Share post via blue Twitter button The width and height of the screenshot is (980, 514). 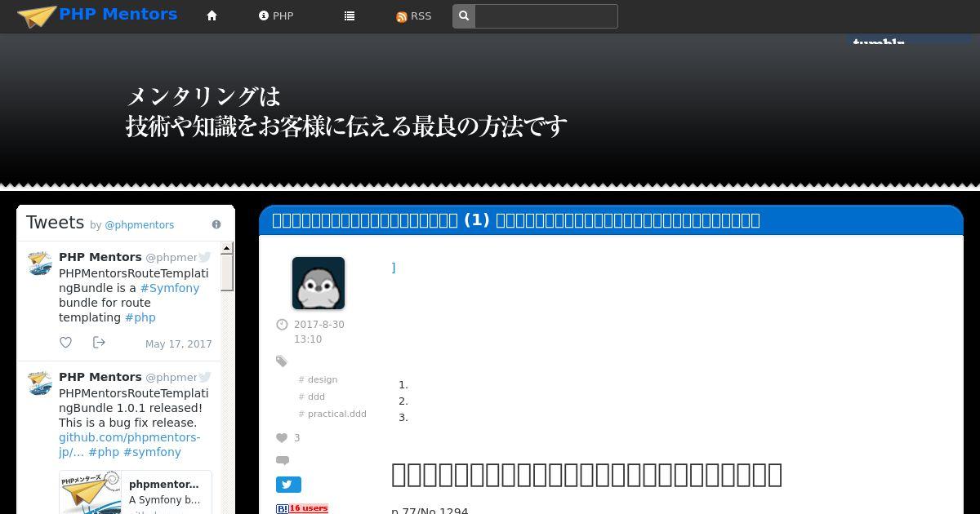[288, 485]
